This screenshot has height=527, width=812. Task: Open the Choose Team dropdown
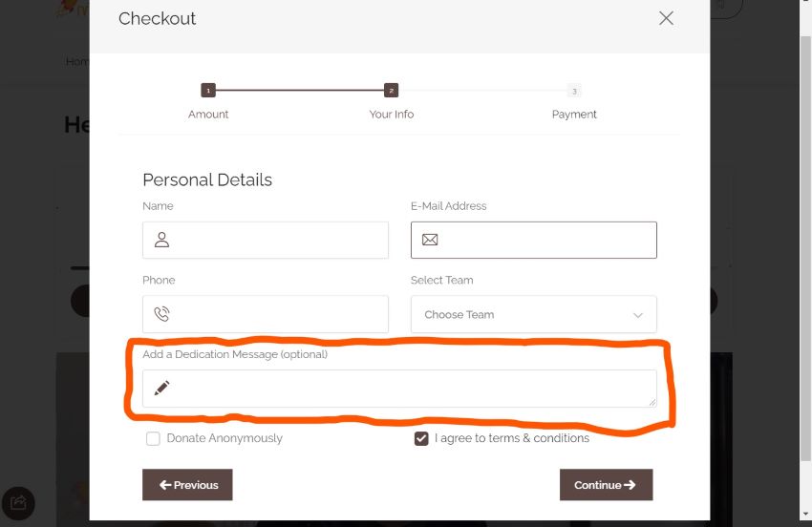(x=533, y=314)
